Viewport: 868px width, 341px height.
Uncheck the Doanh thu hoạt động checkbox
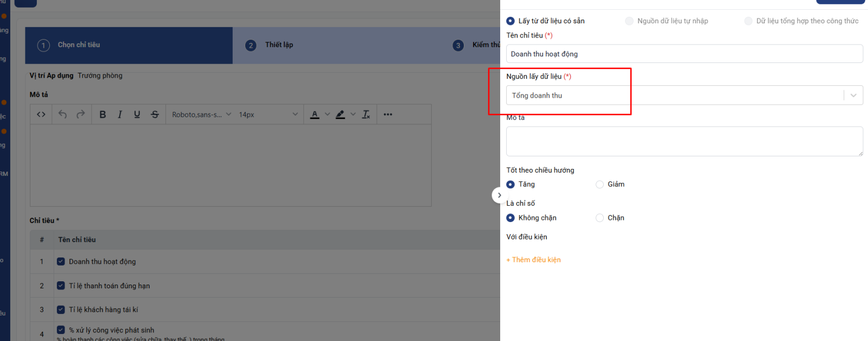[x=61, y=262]
